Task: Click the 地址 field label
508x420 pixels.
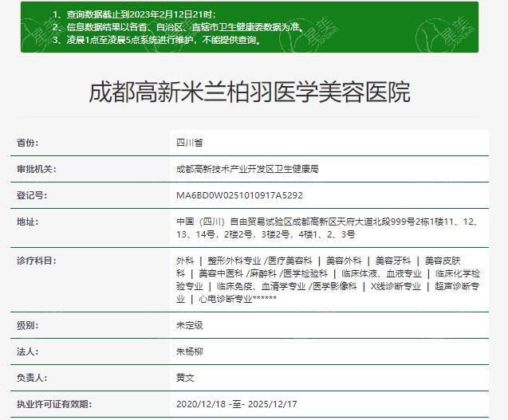Action: click(x=28, y=222)
